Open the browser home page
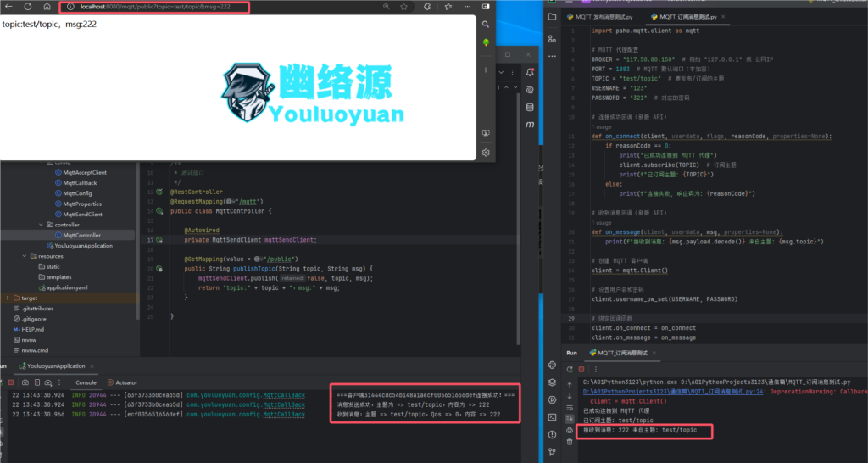This screenshot has width=868, height=463. (x=47, y=7)
